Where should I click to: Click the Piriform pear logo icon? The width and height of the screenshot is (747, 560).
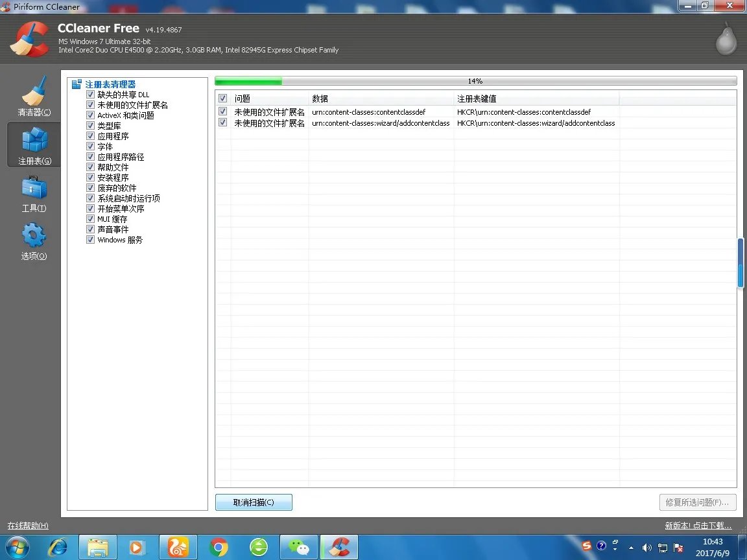(726, 40)
